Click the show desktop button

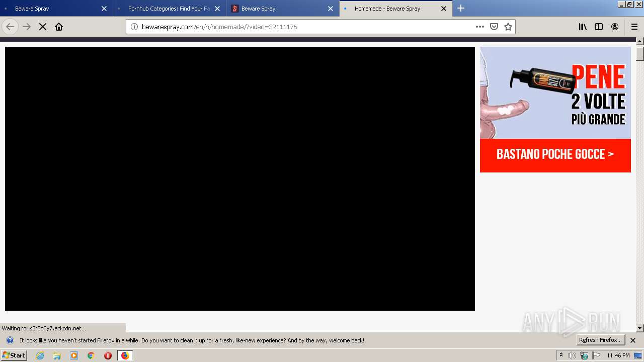click(x=638, y=355)
